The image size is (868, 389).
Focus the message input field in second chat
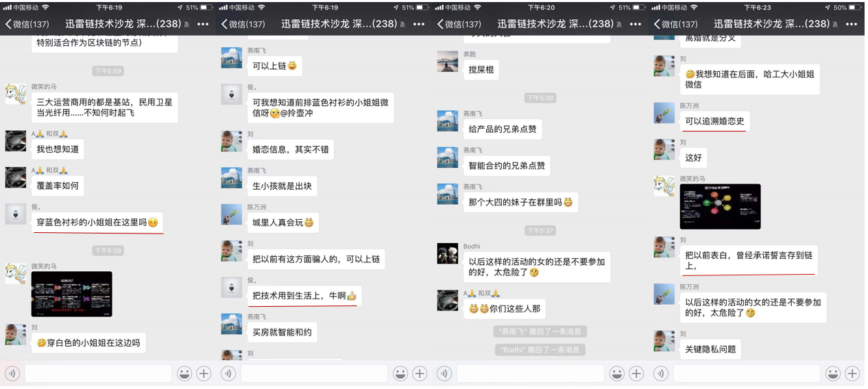[314, 373]
